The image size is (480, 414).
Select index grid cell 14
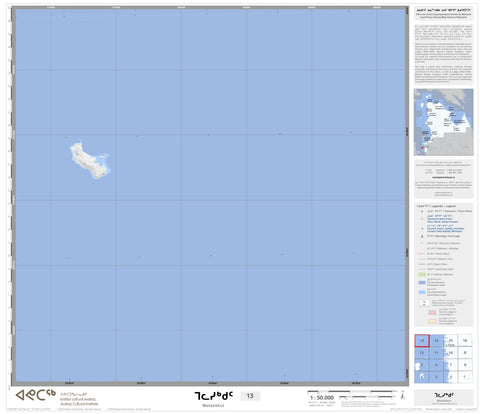(436, 341)
